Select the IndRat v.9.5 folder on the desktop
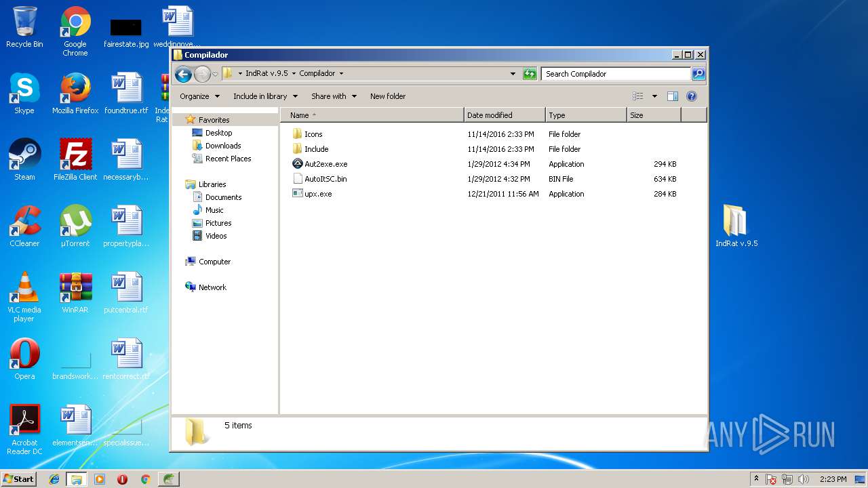 click(x=736, y=226)
